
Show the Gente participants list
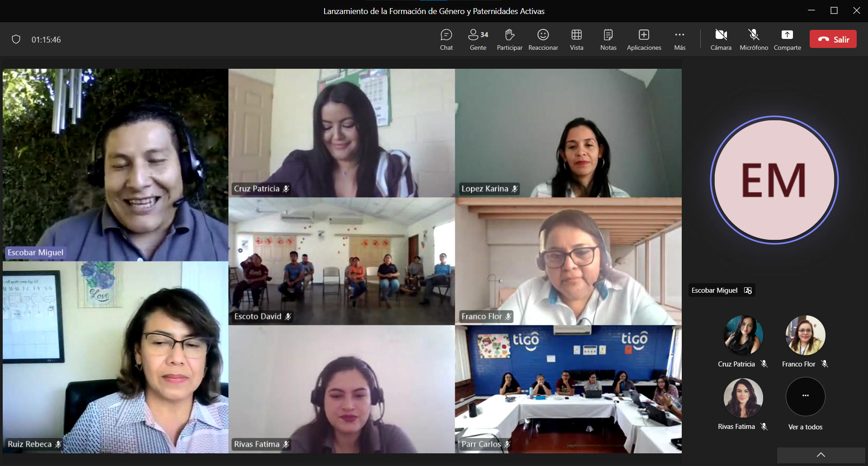pyautogui.click(x=478, y=39)
